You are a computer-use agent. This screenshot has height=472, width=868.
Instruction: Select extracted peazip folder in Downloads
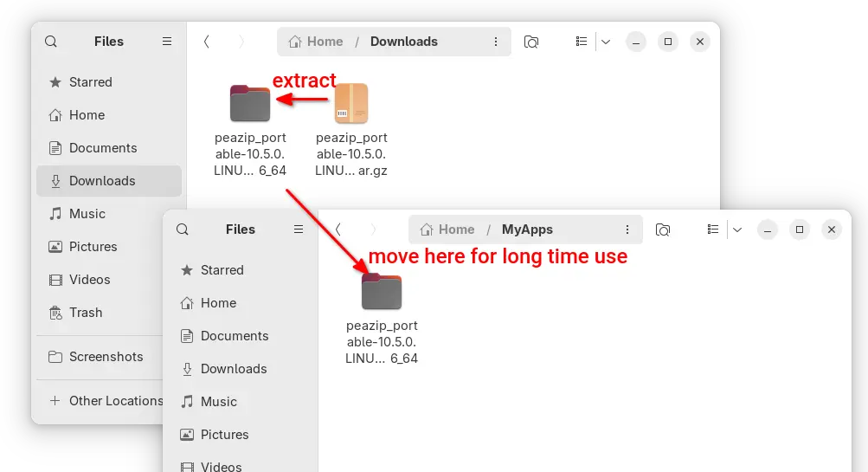(x=250, y=130)
